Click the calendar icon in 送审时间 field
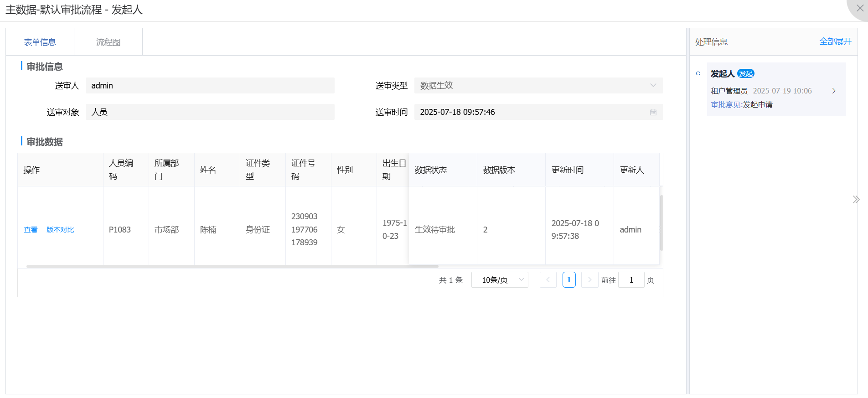This screenshot has width=868, height=398. tap(653, 112)
